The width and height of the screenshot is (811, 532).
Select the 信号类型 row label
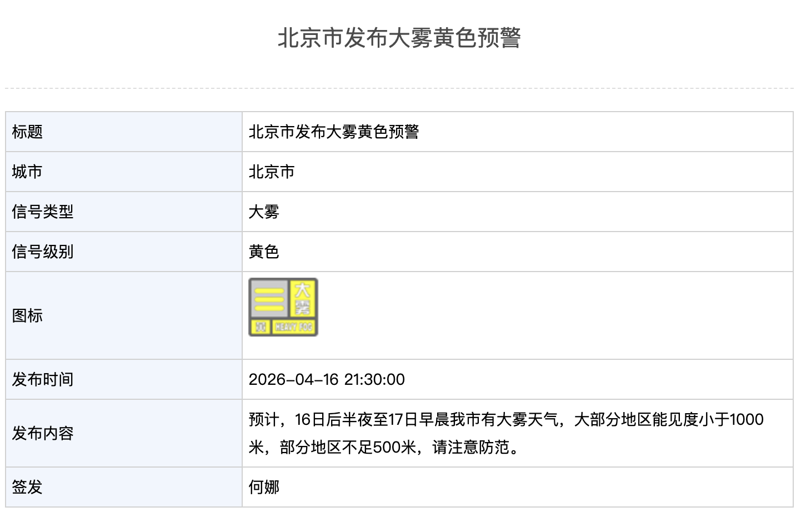tap(43, 212)
